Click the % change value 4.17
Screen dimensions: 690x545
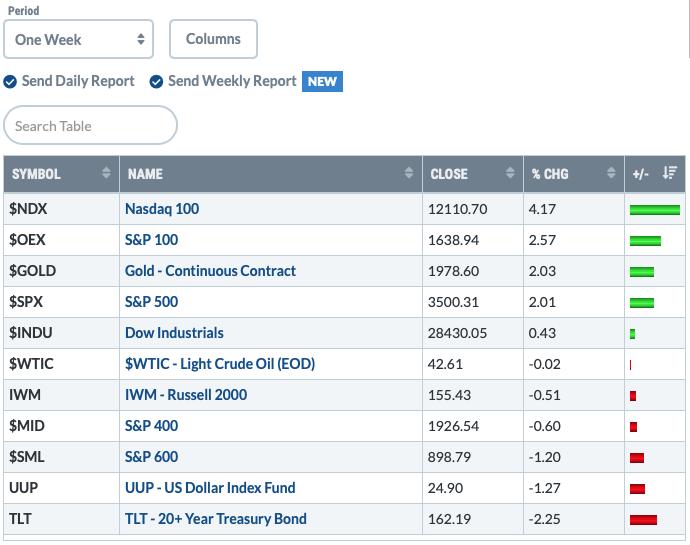pos(542,209)
